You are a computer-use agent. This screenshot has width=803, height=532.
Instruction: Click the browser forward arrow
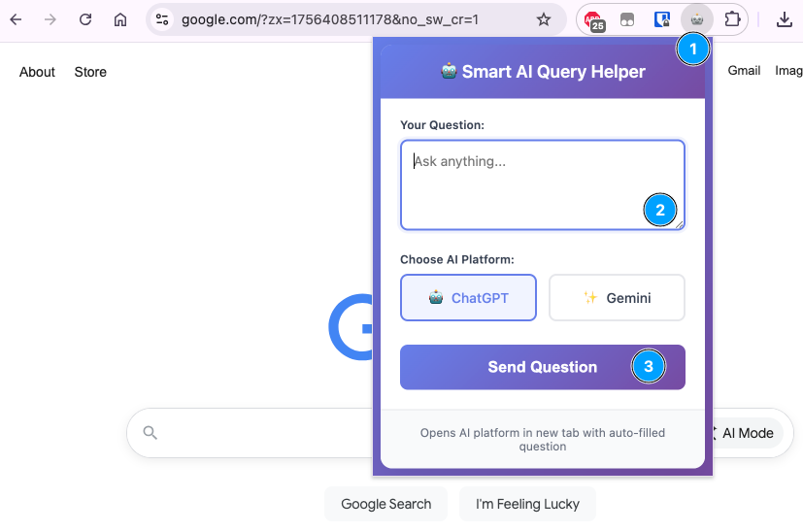[x=50, y=19]
